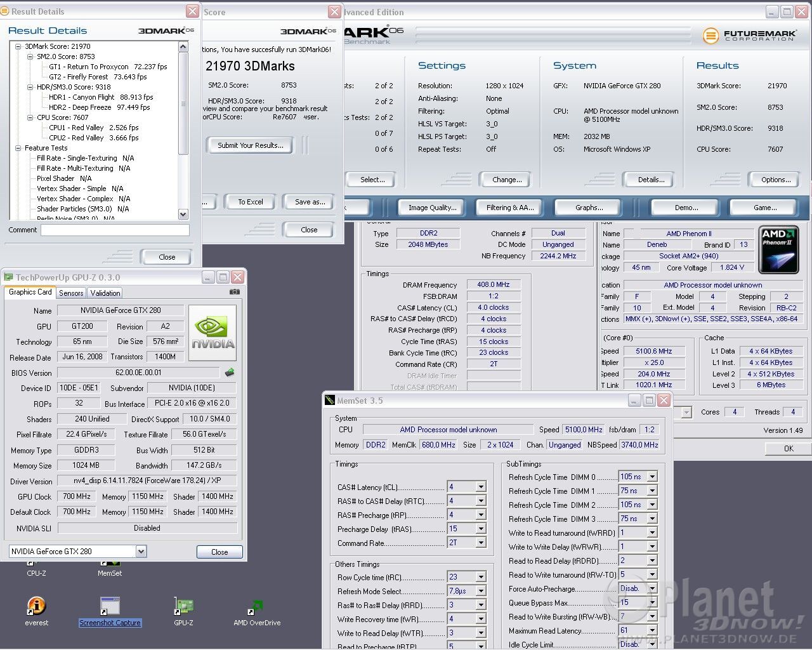Click the NVIDIA logo in GPU-Z
The width and height of the screenshot is (812, 650).
point(213,333)
